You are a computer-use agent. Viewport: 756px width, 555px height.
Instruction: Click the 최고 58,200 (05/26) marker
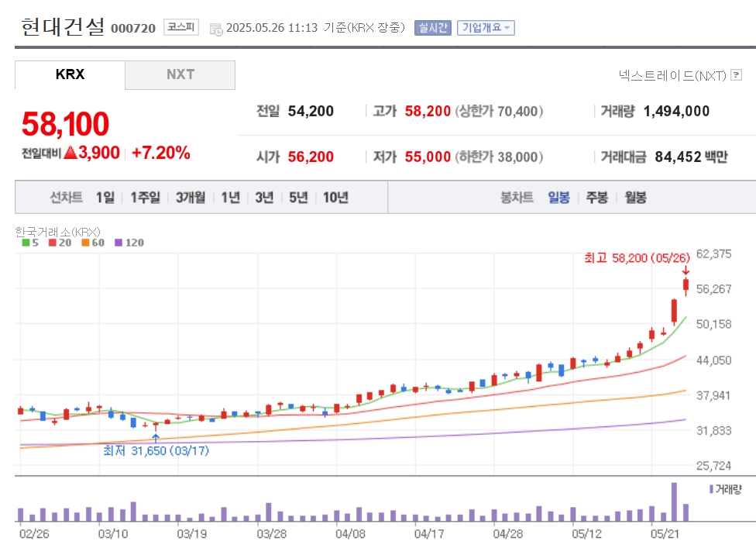[x=637, y=257]
